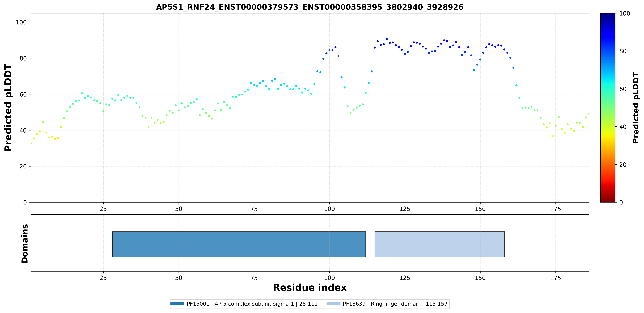Image resolution: width=644 pixels, height=313 pixels.
Task: Click the light blue Ring finger domain bar
Action: click(x=439, y=244)
